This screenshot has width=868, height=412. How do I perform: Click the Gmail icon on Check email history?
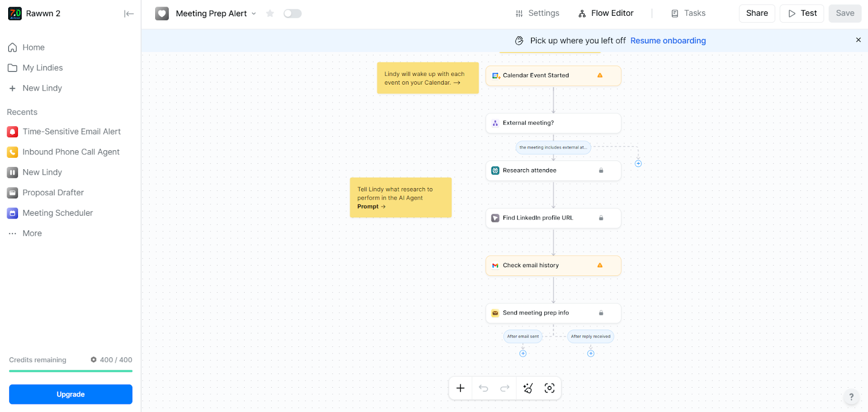click(495, 266)
